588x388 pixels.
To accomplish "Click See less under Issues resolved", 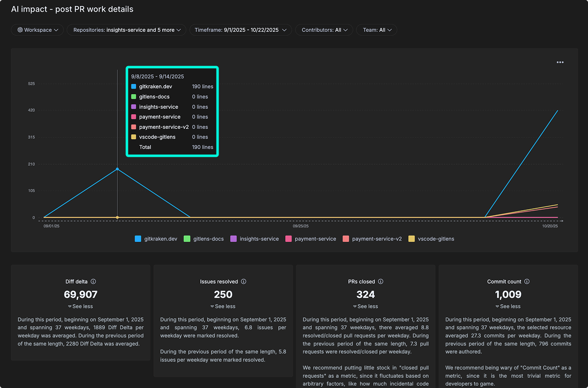I will pyautogui.click(x=223, y=306).
